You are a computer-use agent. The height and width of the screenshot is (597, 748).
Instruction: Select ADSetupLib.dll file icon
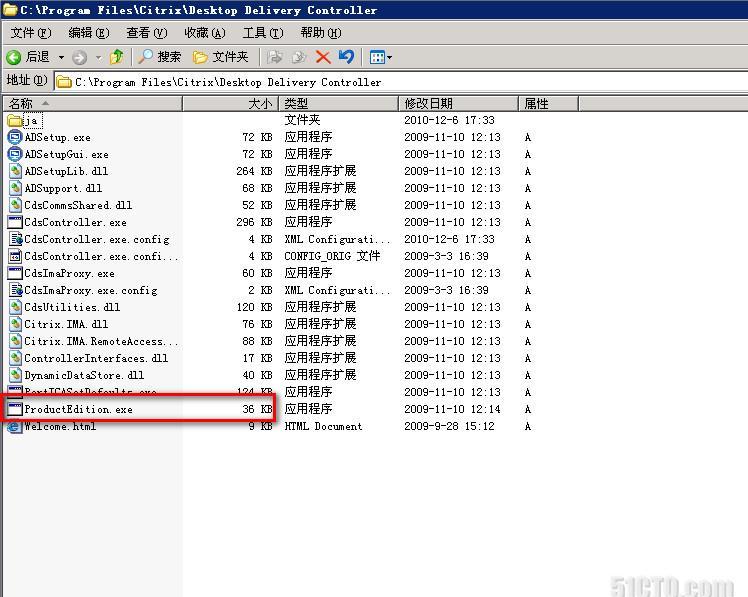[15, 171]
